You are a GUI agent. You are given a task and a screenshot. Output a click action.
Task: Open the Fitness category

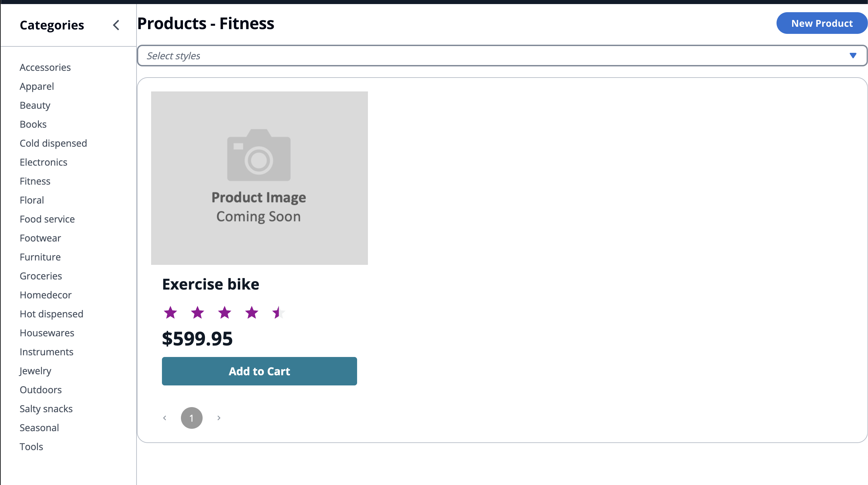[35, 181]
